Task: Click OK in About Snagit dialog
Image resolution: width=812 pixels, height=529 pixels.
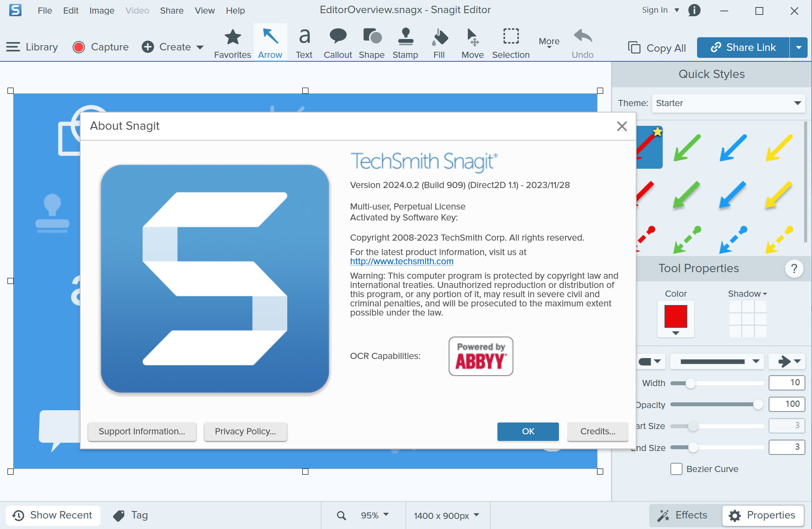Action: click(528, 431)
